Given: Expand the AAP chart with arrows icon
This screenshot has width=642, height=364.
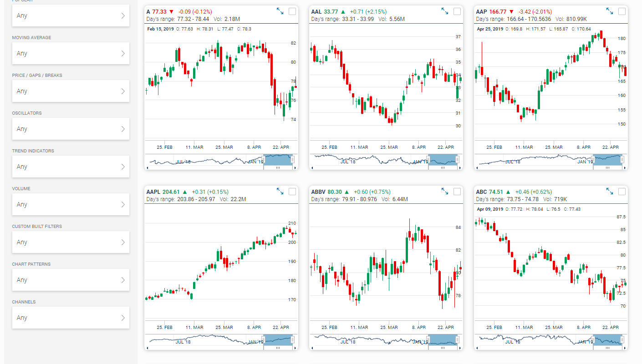Looking at the screenshot, I should [610, 11].
